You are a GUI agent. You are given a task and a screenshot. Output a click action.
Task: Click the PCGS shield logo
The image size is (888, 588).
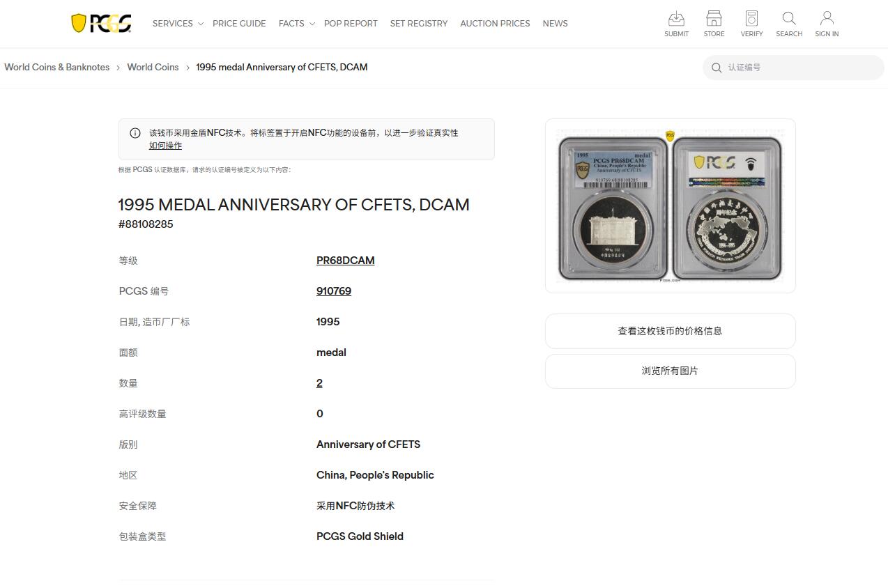tap(101, 24)
